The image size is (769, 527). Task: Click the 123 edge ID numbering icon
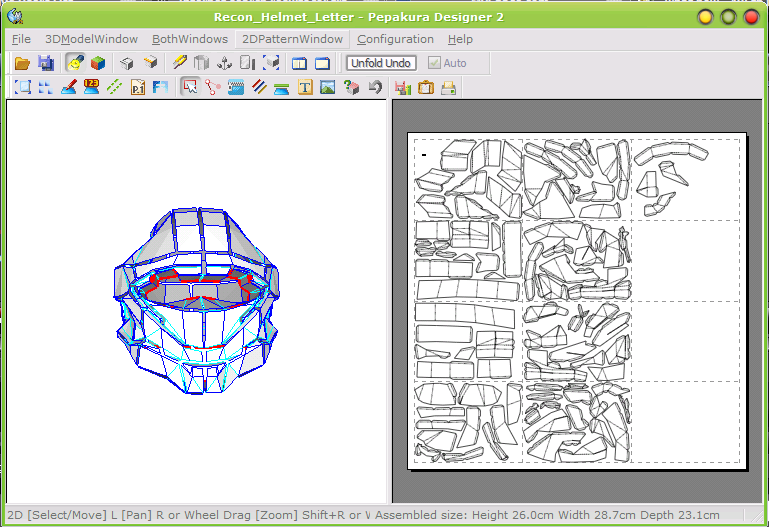92,87
